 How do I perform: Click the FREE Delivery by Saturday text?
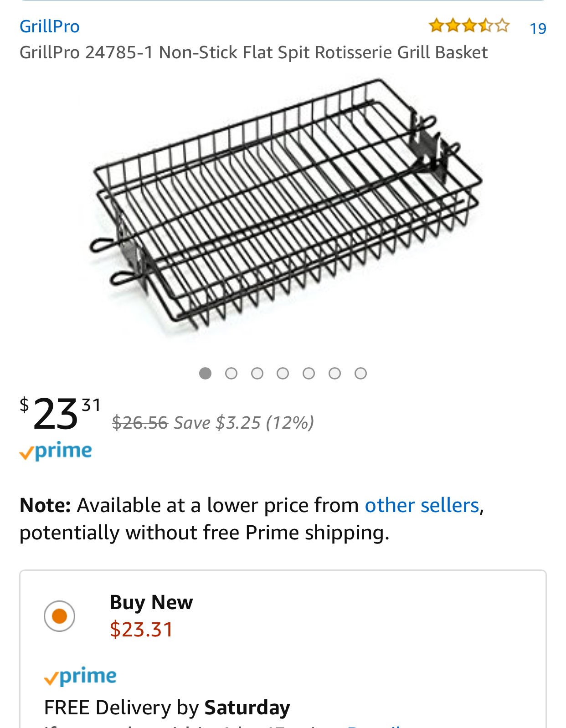coord(167,707)
